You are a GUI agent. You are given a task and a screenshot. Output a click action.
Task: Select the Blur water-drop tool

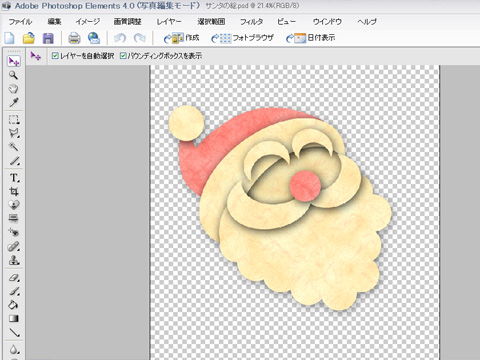click(x=14, y=349)
